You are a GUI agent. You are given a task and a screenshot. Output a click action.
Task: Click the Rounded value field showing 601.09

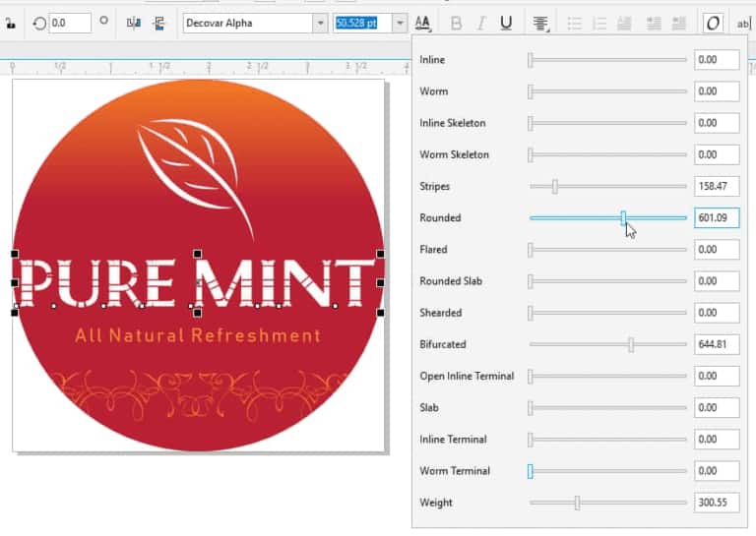(x=716, y=218)
